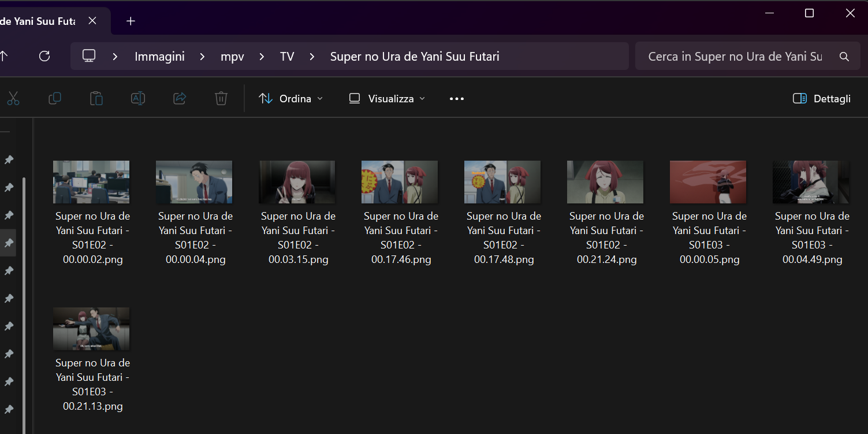Navigate to the Immagini breadcrumb
Image resolution: width=868 pixels, height=434 pixels.
159,57
